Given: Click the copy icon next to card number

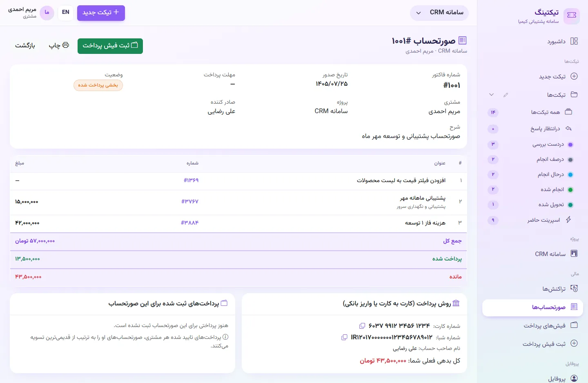Looking at the screenshot, I should tap(362, 326).
